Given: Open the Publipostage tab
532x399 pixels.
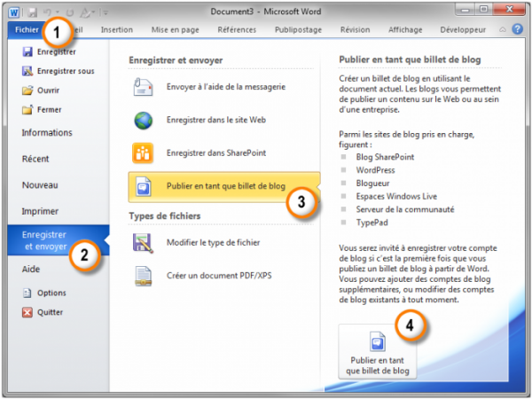Looking at the screenshot, I should (x=298, y=30).
